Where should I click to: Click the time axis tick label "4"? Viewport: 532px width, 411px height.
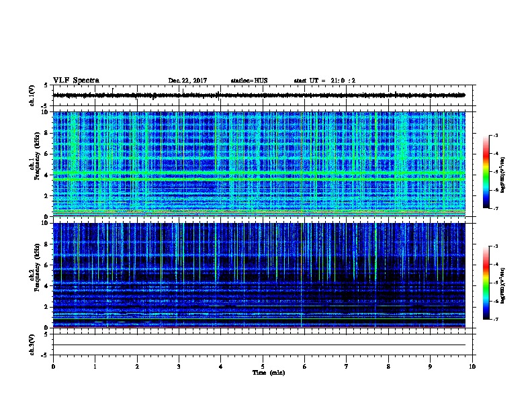(221, 367)
